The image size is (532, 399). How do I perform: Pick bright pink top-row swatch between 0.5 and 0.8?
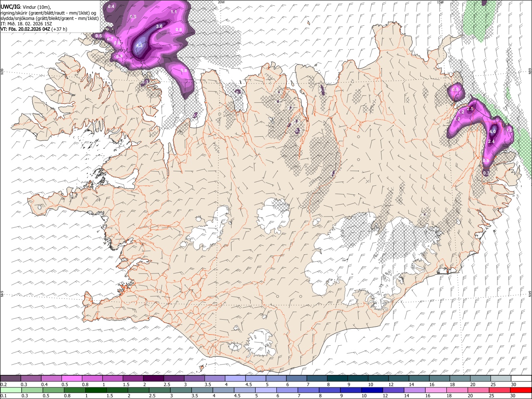tap(72, 379)
